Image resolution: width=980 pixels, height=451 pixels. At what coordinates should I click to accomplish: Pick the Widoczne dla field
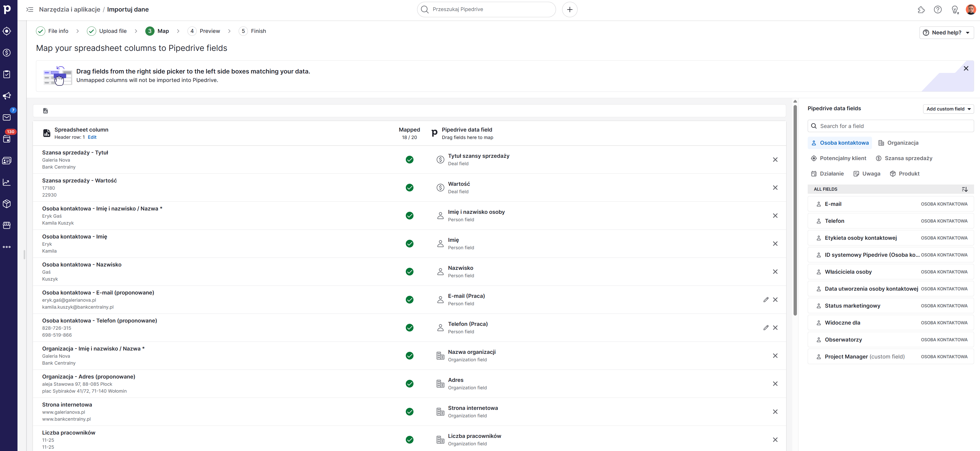click(891, 323)
